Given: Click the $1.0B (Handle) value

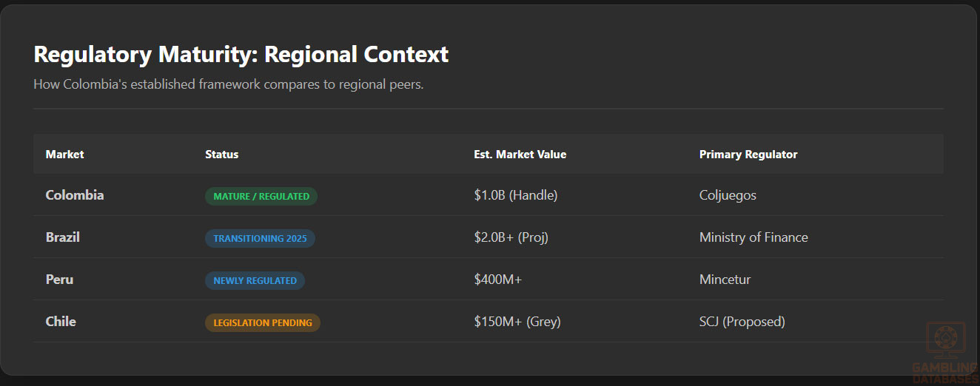Looking at the screenshot, I should (x=515, y=195).
